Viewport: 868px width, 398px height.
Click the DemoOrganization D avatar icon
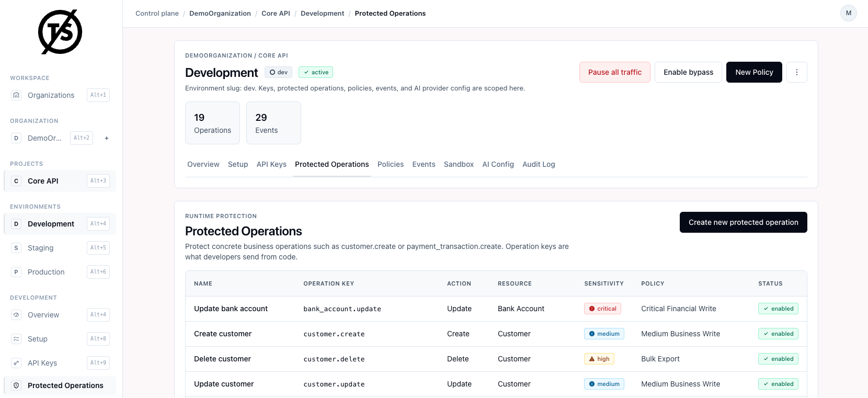tap(16, 138)
